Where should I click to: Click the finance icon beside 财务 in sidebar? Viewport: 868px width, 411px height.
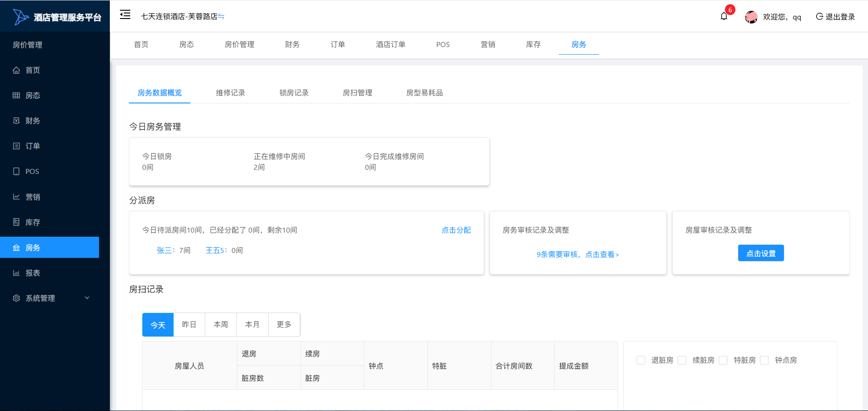click(16, 121)
